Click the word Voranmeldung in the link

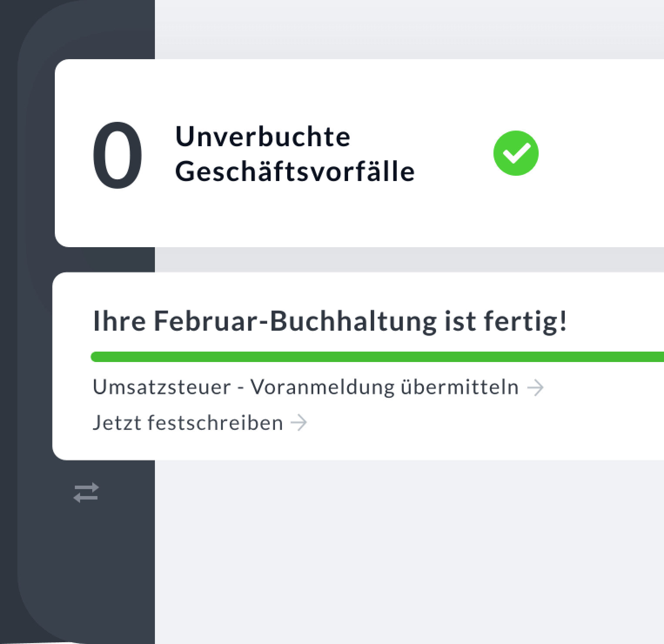pyautogui.click(x=322, y=387)
